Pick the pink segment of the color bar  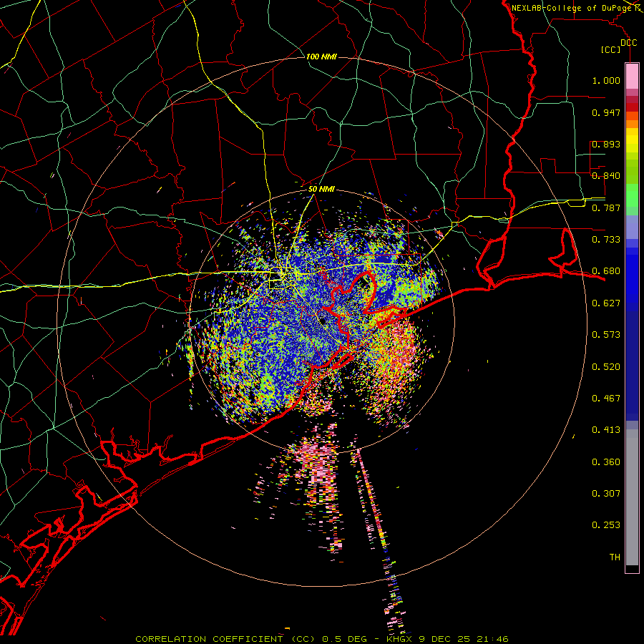[632, 76]
